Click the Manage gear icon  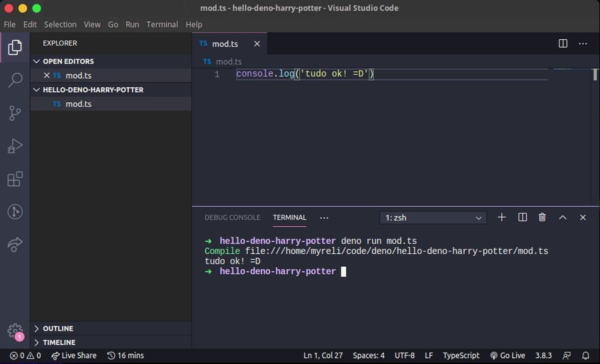[15, 331]
